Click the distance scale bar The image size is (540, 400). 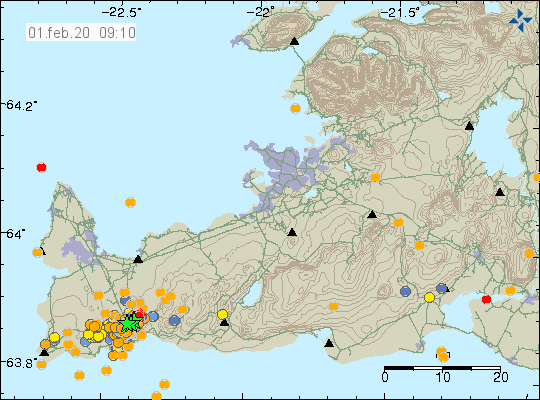pyautogui.click(x=442, y=368)
